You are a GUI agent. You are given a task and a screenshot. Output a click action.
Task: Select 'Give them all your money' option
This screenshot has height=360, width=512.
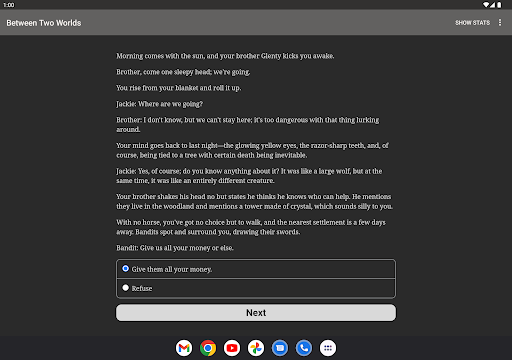(256, 269)
